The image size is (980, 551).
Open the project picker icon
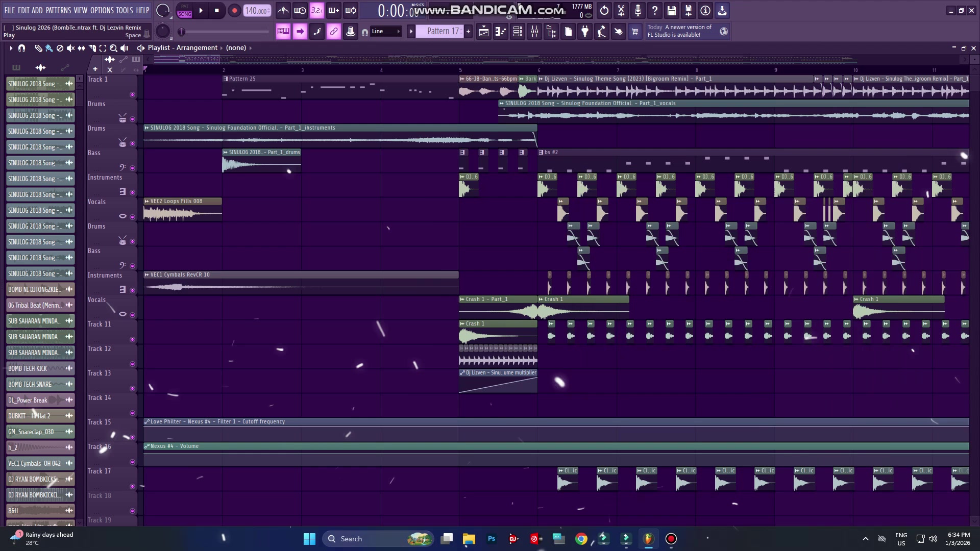[568, 32]
